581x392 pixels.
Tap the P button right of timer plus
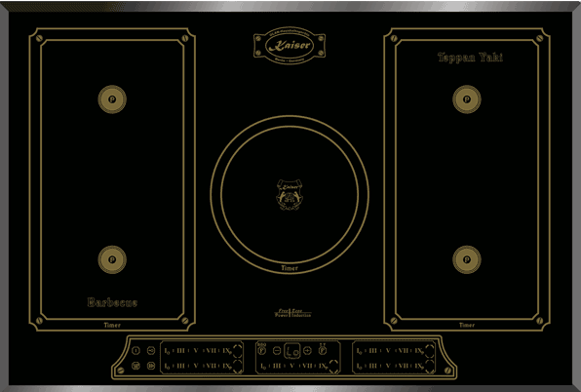323,350
